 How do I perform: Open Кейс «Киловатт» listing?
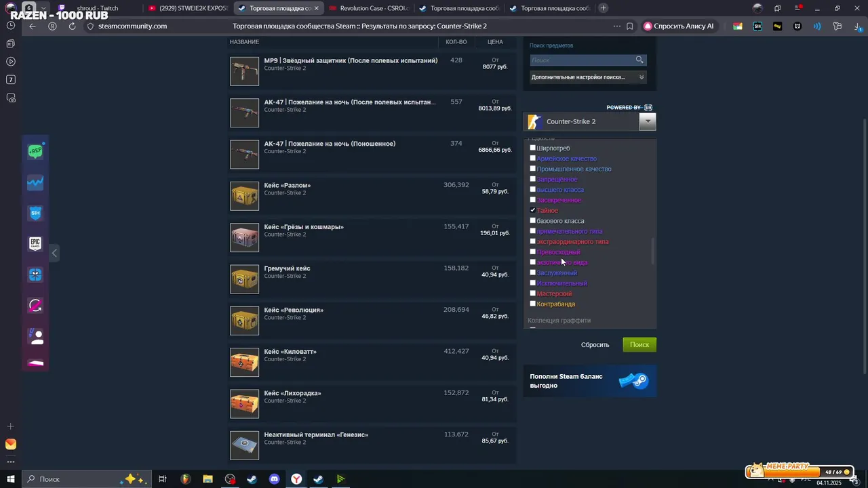(x=372, y=362)
